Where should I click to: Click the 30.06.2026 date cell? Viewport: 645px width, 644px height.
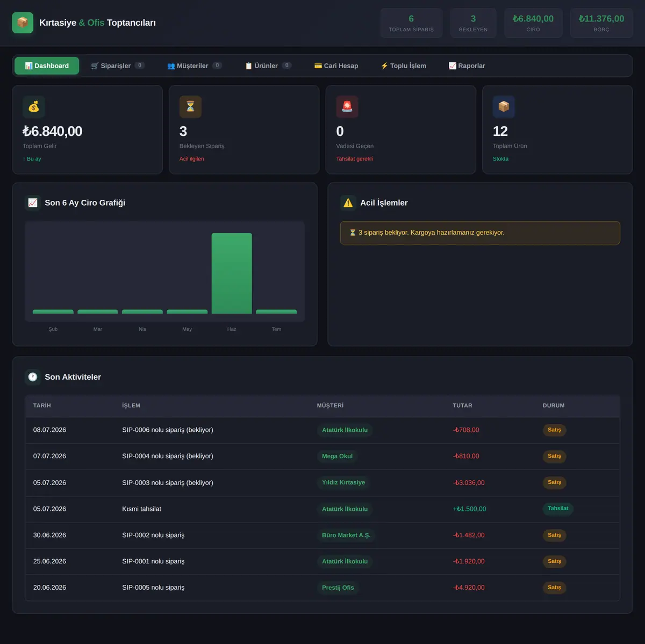tap(49, 535)
